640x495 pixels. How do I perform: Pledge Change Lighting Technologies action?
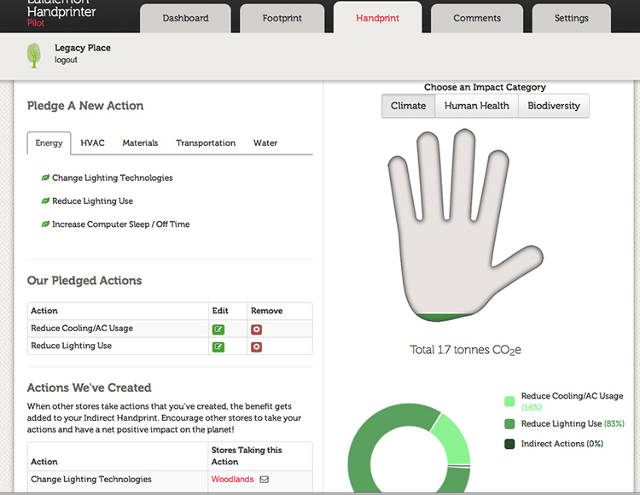112,178
